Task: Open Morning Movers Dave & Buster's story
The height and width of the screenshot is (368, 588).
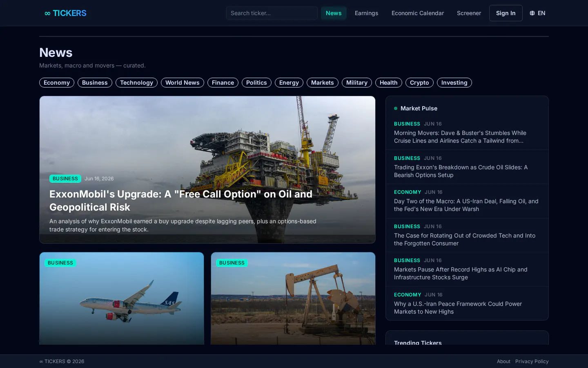Action: (x=467, y=132)
